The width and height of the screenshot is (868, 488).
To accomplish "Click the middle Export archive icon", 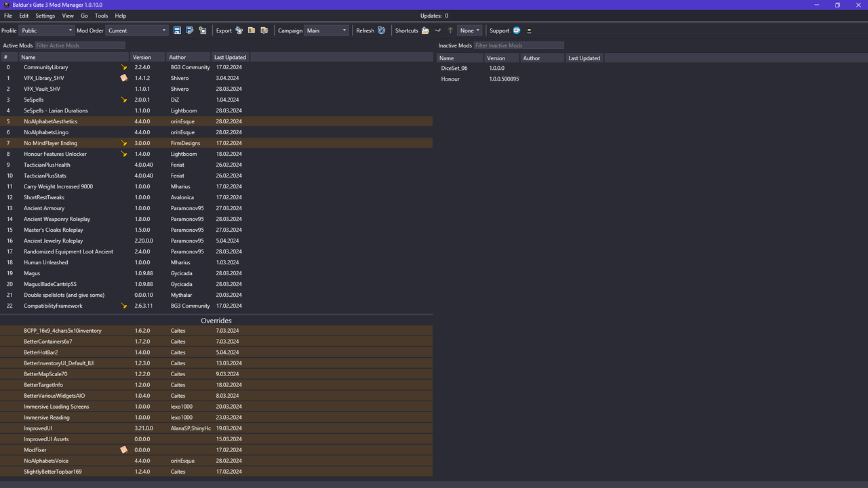I will tap(252, 30).
